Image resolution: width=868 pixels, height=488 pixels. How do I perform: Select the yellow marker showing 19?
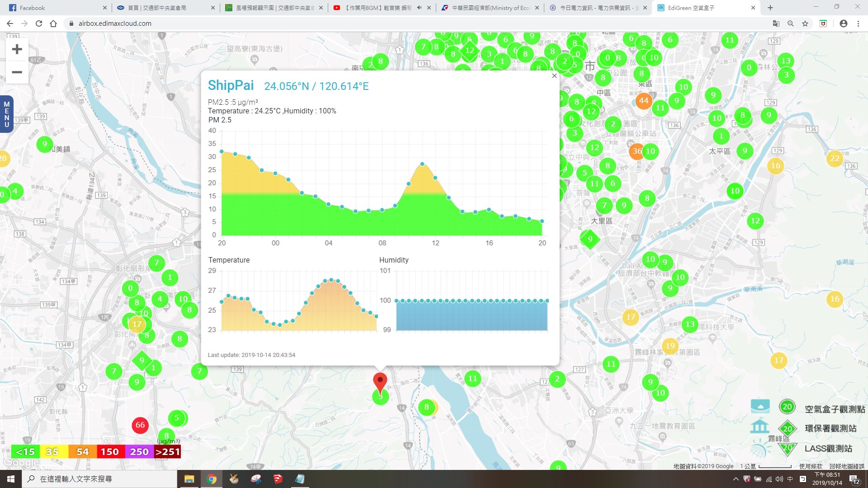pos(670,346)
